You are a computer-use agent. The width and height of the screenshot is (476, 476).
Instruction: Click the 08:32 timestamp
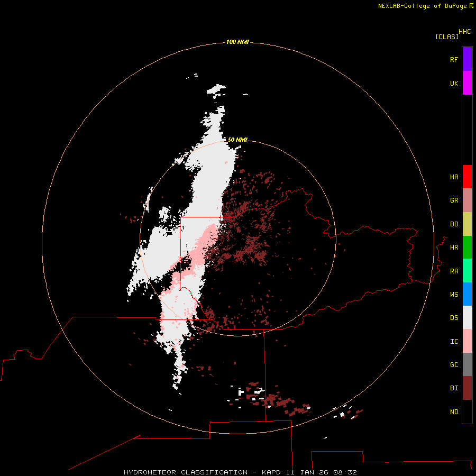pos(345,472)
